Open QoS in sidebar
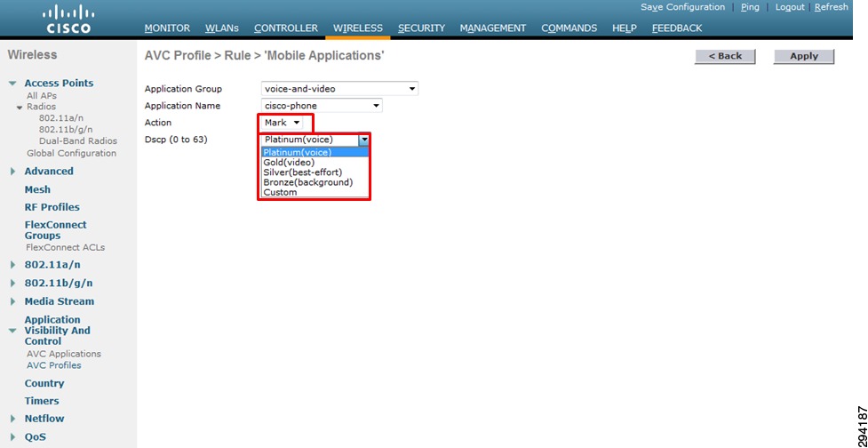Screen dimensions: 868x448 pyautogui.click(x=35, y=437)
